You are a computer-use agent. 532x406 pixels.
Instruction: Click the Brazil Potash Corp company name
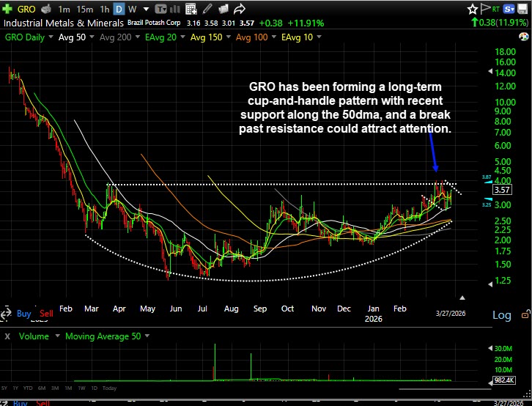coord(154,23)
